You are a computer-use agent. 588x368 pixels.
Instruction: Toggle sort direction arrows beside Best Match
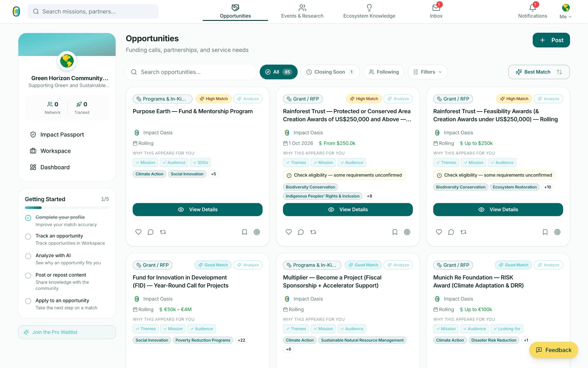(x=560, y=72)
